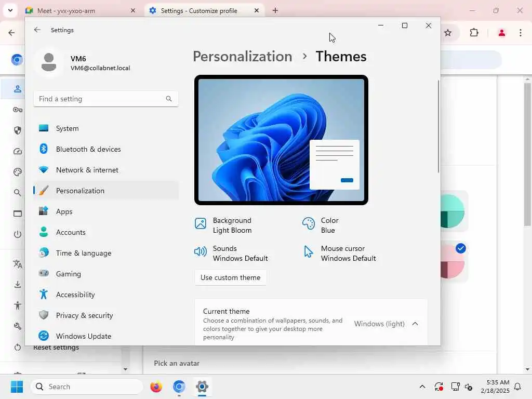Click the search magnifier in Find a setting

(x=169, y=99)
